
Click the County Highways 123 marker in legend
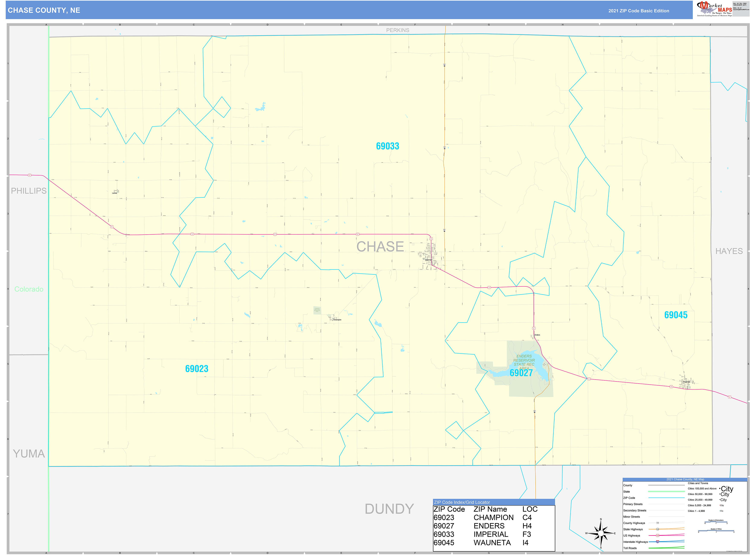(x=657, y=523)
